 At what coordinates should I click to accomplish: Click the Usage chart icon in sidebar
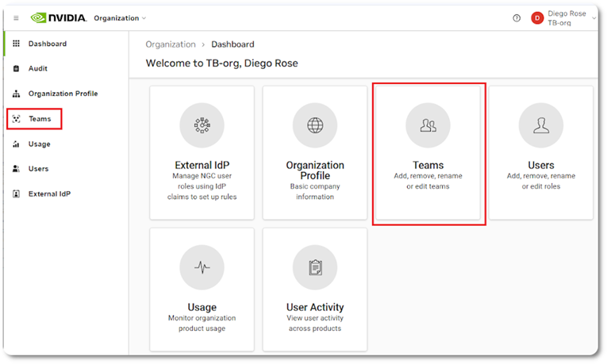pyautogui.click(x=16, y=144)
